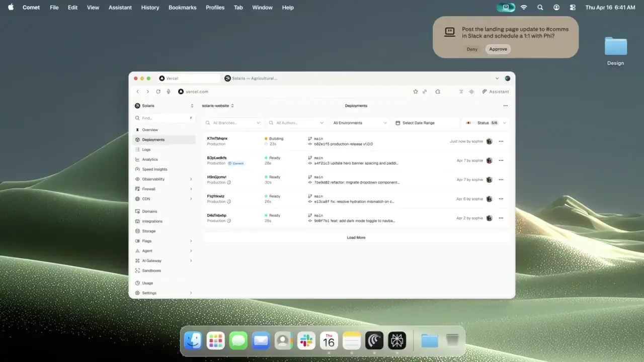This screenshot has width=644, height=362.
Task: Open Speed Insights
Action: [164, 169]
